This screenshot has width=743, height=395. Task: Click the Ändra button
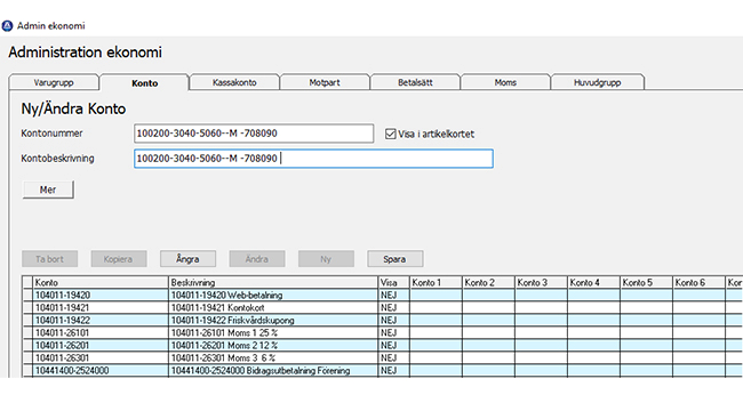tap(257, 259)
